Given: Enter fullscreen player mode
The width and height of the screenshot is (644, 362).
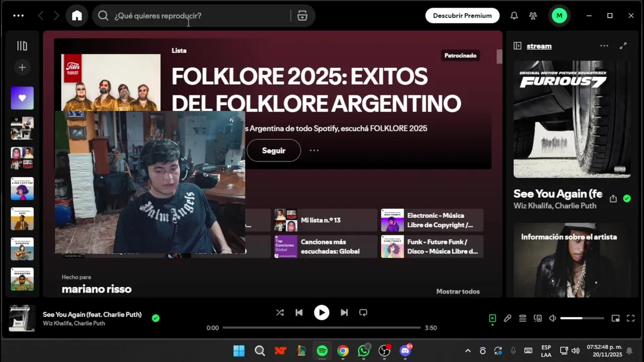Looking at the screenshot, I should click(630, 318).
